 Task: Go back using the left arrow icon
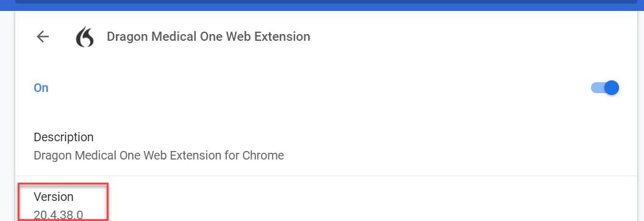43,37
